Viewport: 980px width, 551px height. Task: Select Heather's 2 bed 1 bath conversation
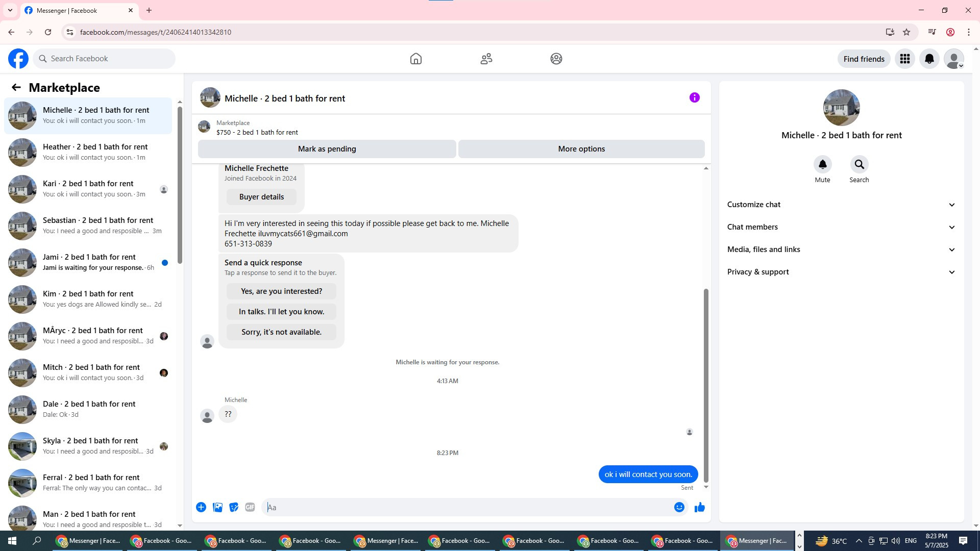(x=89, y=152)
